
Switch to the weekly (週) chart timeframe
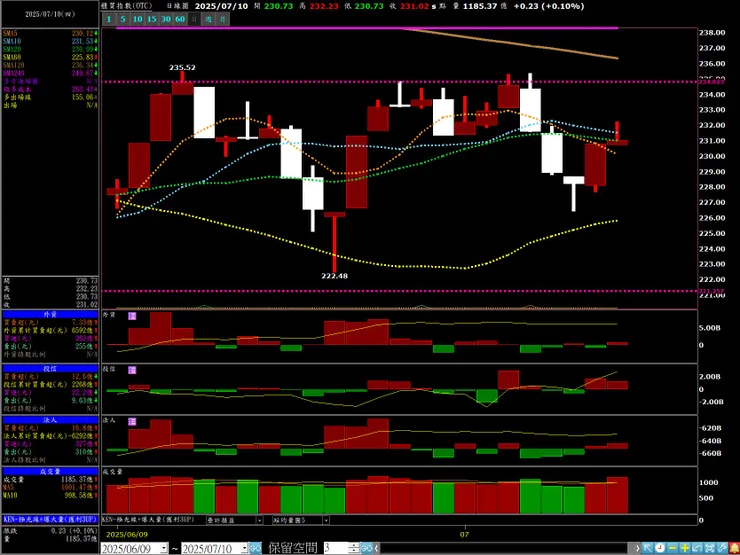(x=209, y=19)
